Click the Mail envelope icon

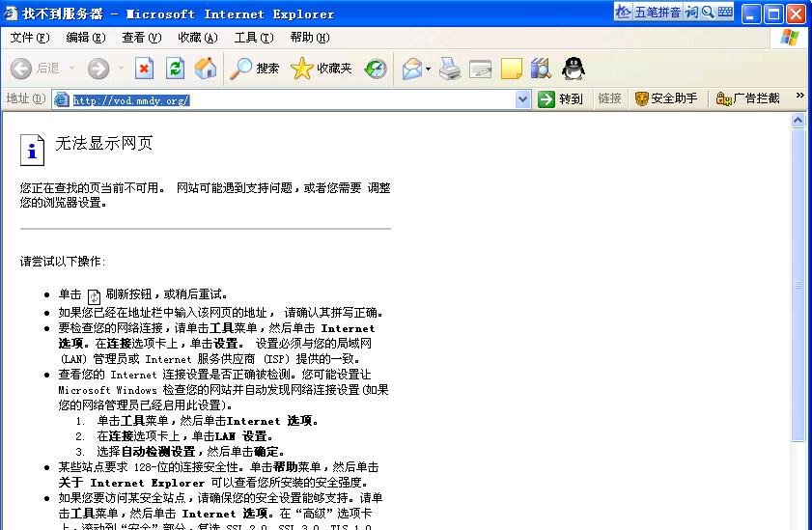click(412, 69)
